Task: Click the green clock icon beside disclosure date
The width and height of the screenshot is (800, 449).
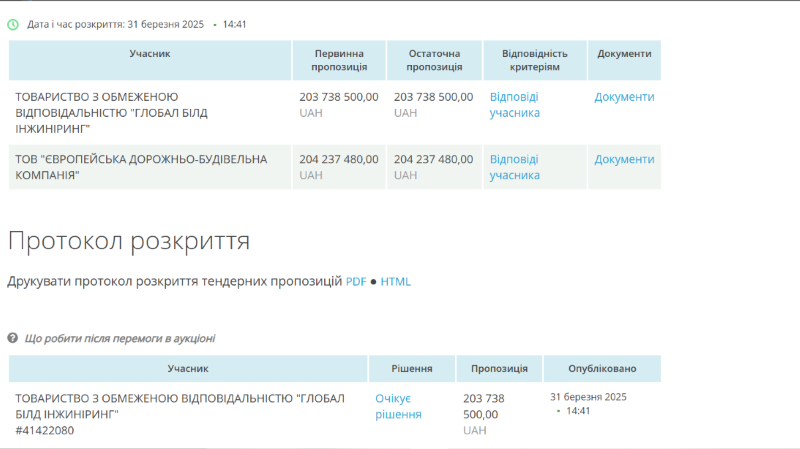Action: pyautogui.click(x=13, y=24)
